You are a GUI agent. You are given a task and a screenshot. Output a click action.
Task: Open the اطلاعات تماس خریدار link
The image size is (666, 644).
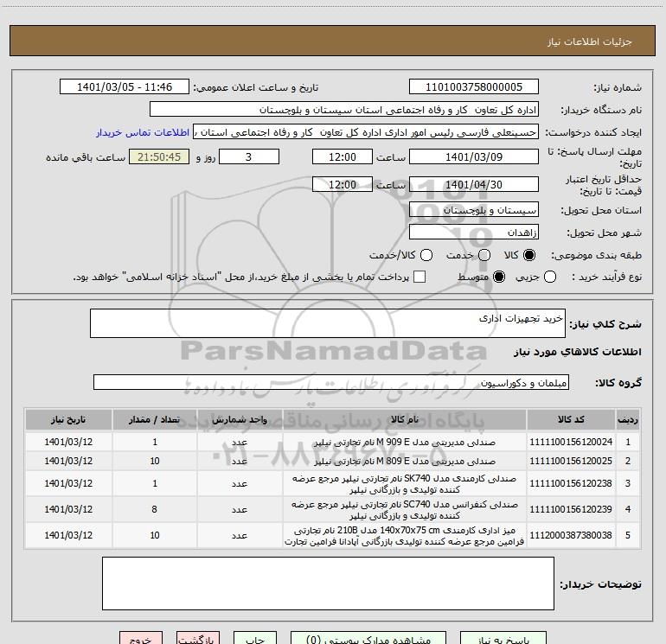click(143, 132)
